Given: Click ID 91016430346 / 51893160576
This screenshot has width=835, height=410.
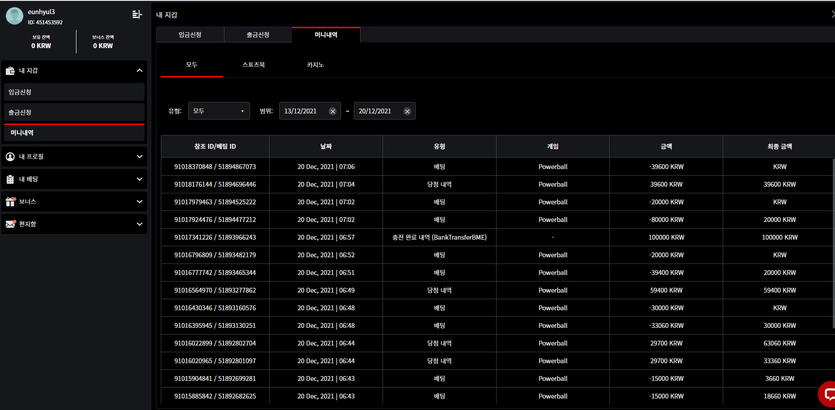Looking at the screenshot, I should pos(215,308).
